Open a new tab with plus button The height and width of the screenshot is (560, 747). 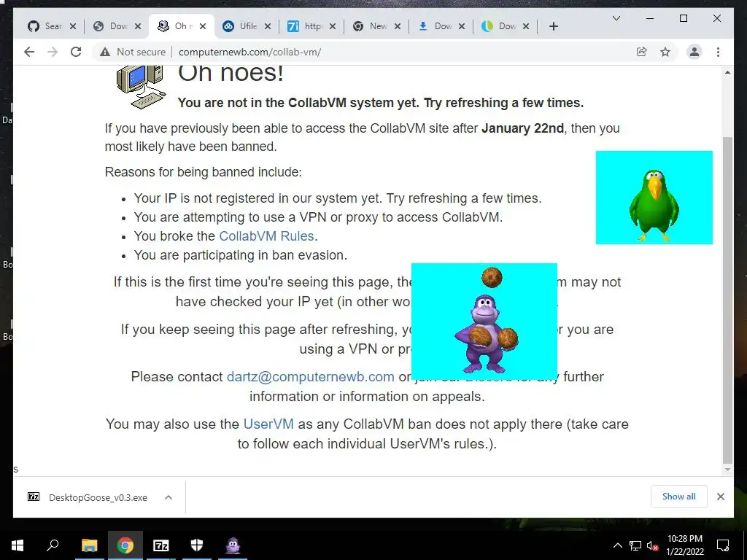[x=553, y=26]
